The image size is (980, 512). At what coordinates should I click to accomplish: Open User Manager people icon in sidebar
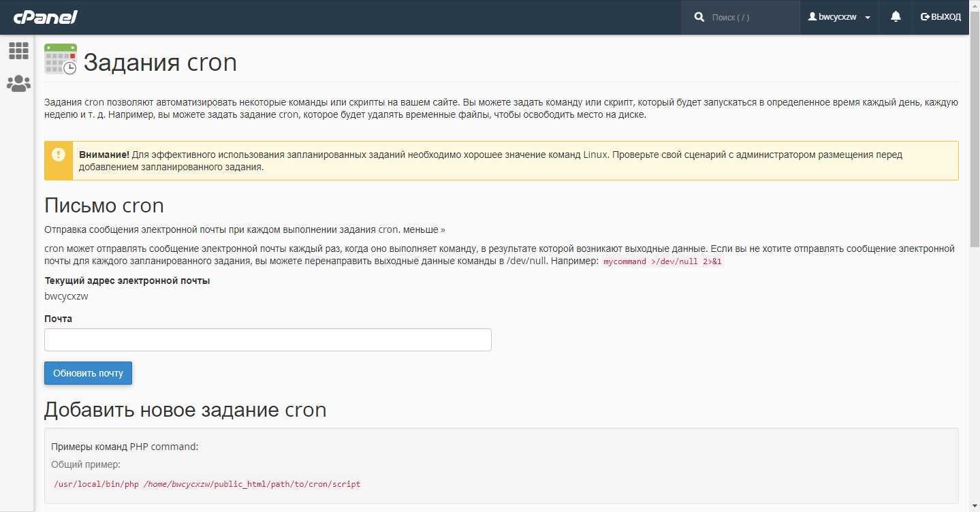pos(18,84)
